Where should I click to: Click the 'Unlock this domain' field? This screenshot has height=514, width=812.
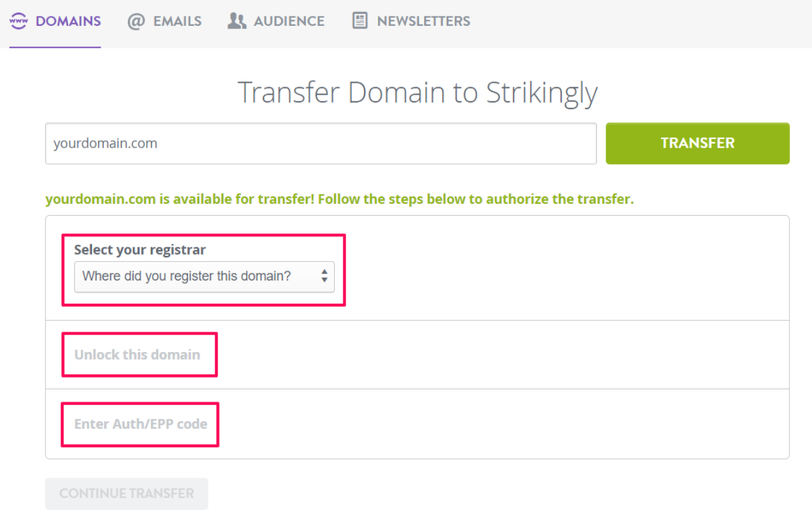click(x=138, y=354)
